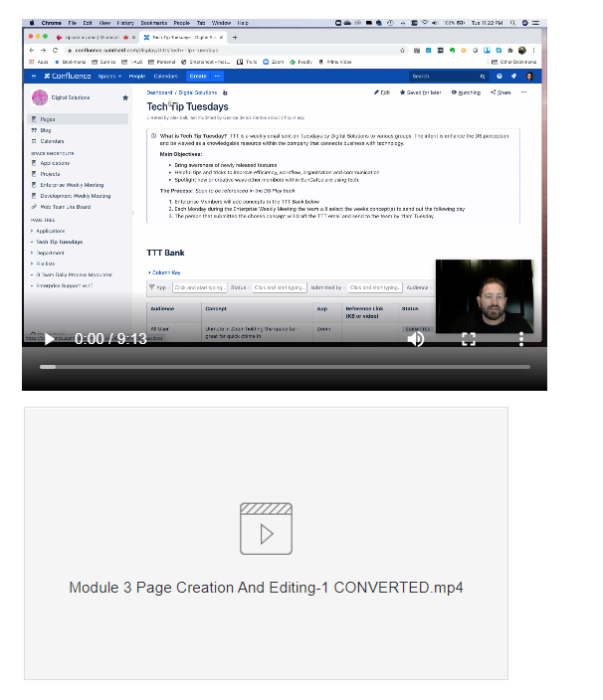Click the Audience column header in the table

162,308
